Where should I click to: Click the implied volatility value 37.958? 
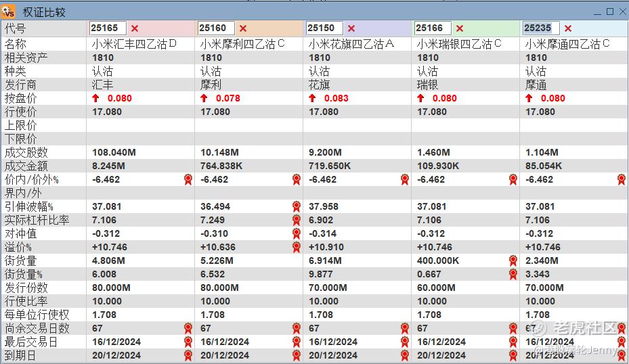tap(324, 207)
